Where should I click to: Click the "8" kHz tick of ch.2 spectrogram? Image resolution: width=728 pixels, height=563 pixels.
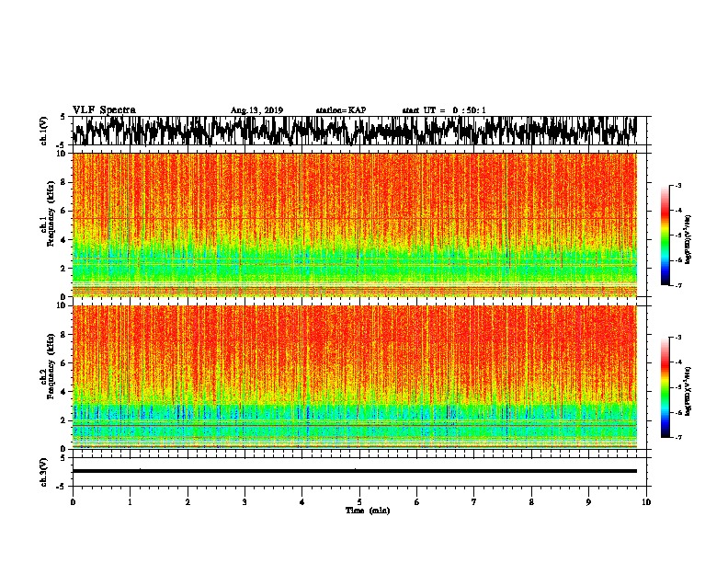click(63, 335)
